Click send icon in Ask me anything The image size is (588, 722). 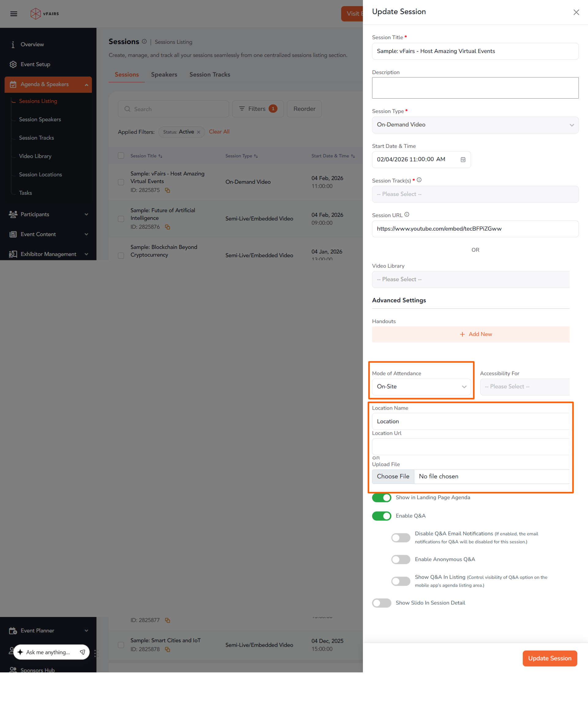(82, 652)
